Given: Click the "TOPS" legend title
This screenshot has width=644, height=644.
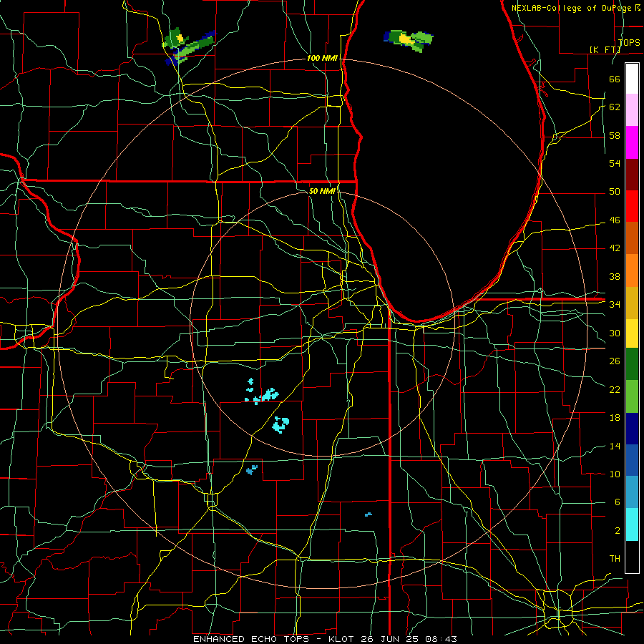Looking at the screenshot, I should point(629,43).
